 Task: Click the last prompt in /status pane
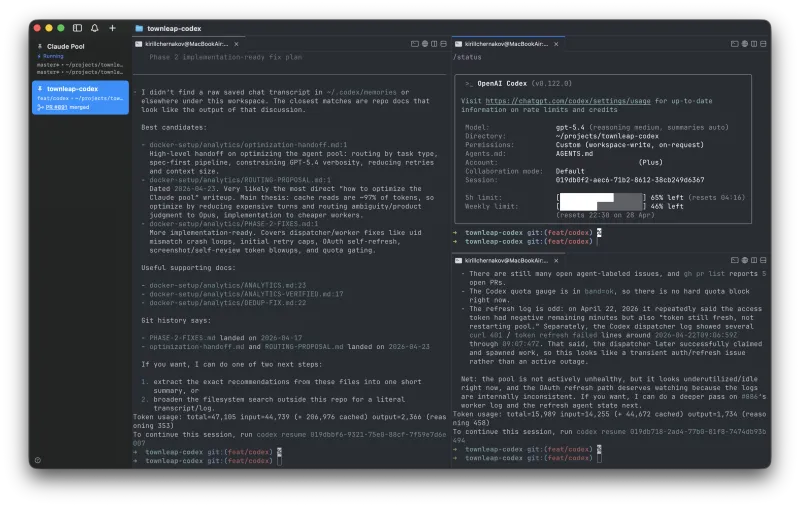coord(526,242)
